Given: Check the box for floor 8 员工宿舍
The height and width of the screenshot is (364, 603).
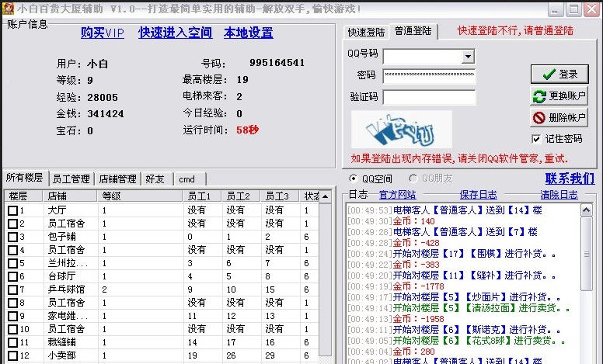Looking at the screenshot, I should (12, 303).
